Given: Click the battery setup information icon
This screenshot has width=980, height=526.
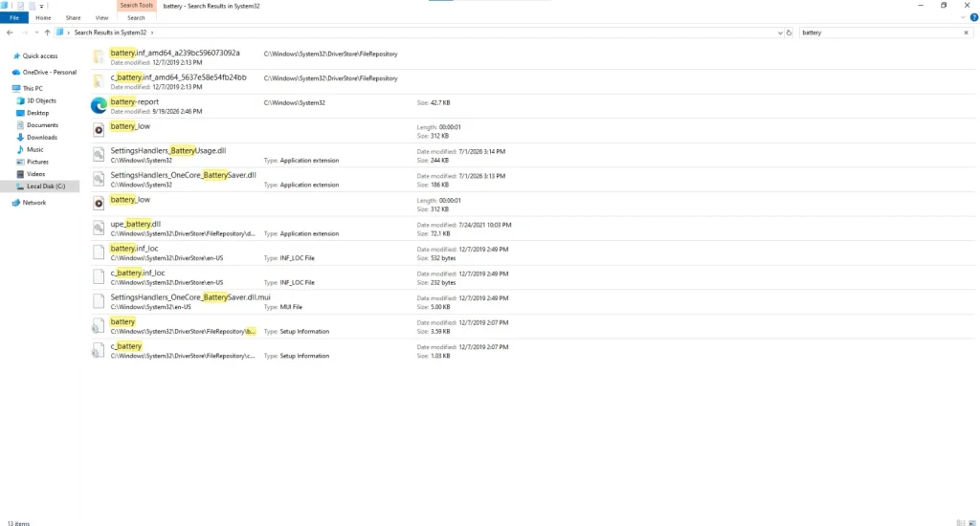Looking at the screenshot, I should click(99, 325).
